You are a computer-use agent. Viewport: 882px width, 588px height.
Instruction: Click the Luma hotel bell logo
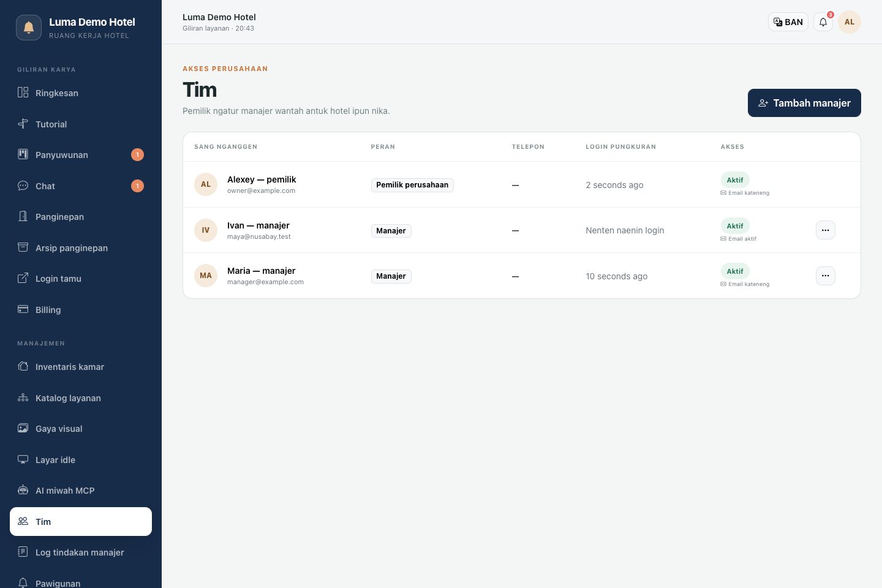pyautogui.click(x=29, y=28)
